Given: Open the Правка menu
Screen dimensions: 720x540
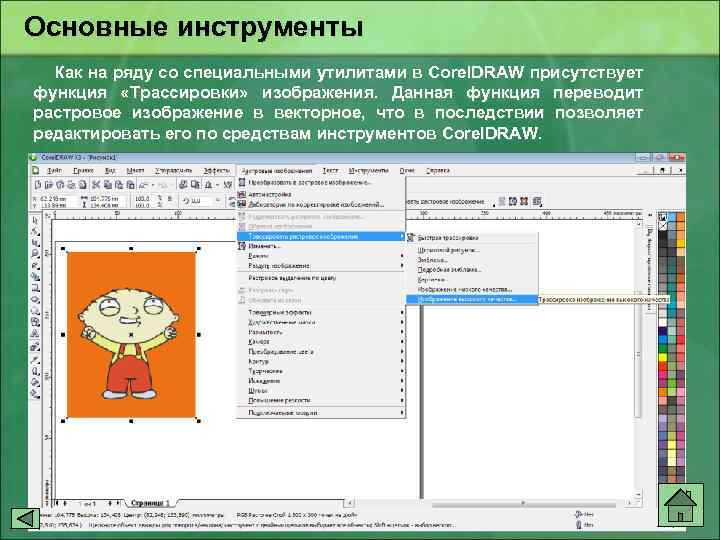Looking at the screenshot, I should pyautogui.click(x=83, y=170).
